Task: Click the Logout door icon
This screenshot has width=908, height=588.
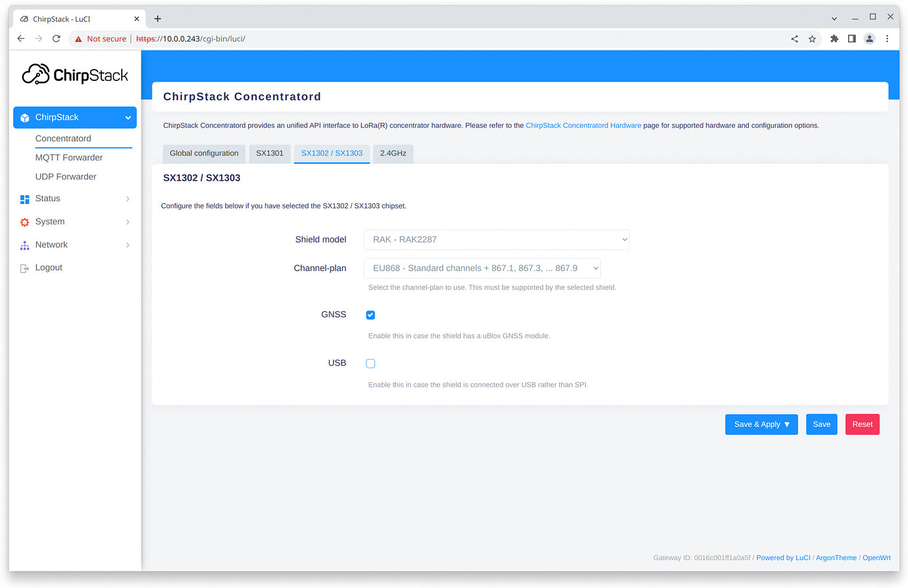Action: 24,268
